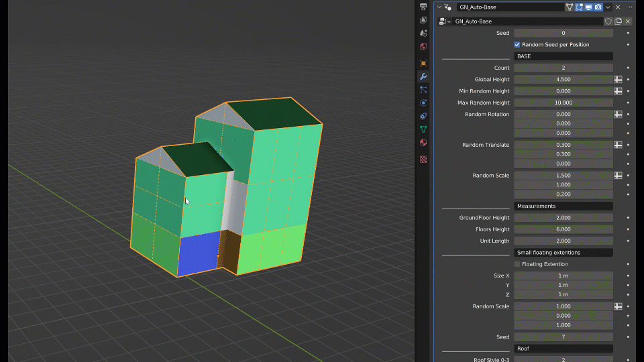Open the Object Data mesh properties tab
Screen dimensions: 644x362
click(x=423, y=129)
